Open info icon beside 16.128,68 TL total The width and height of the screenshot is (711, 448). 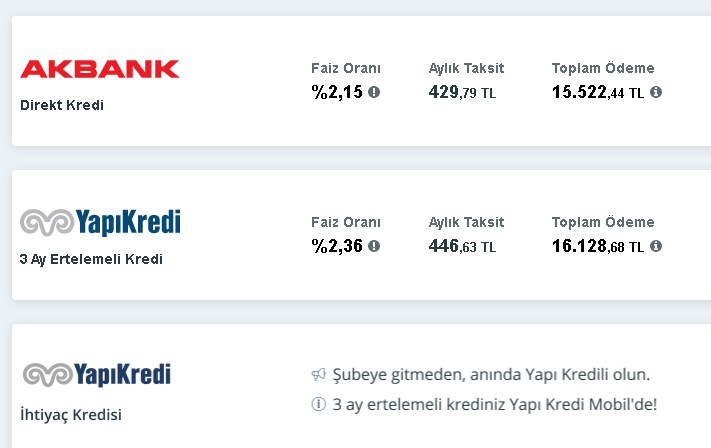656,246
